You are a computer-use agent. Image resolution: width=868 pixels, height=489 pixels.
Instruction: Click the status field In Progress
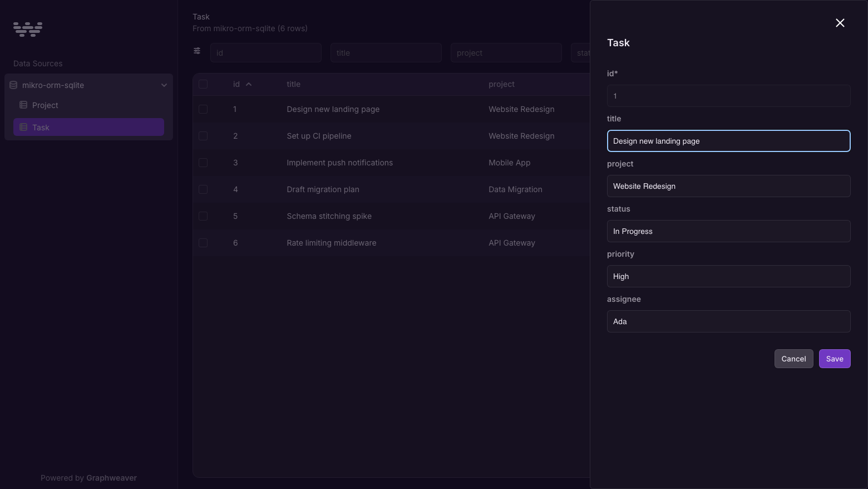[x=728, y=231]
